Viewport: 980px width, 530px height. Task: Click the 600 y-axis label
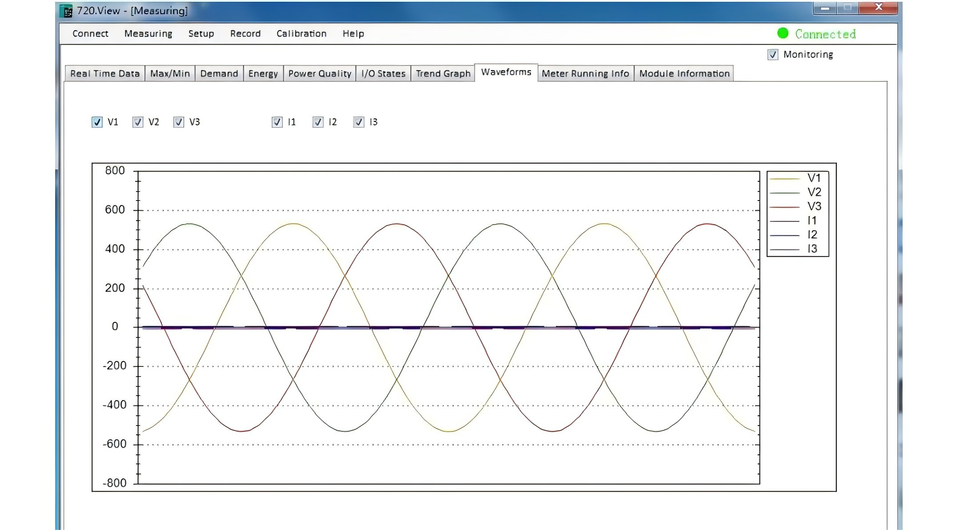(115, 210)
